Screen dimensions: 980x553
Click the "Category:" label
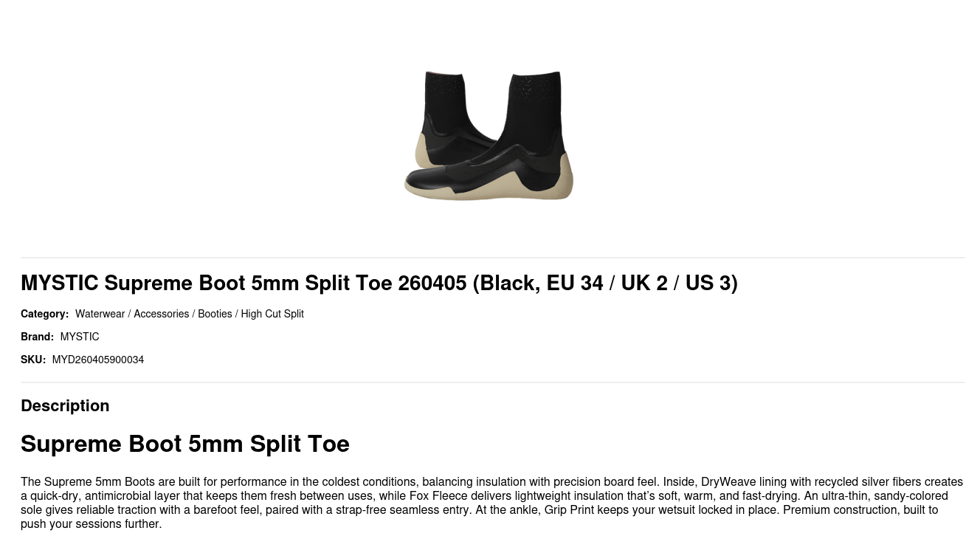pyautogui.click(x=44, y=314)
